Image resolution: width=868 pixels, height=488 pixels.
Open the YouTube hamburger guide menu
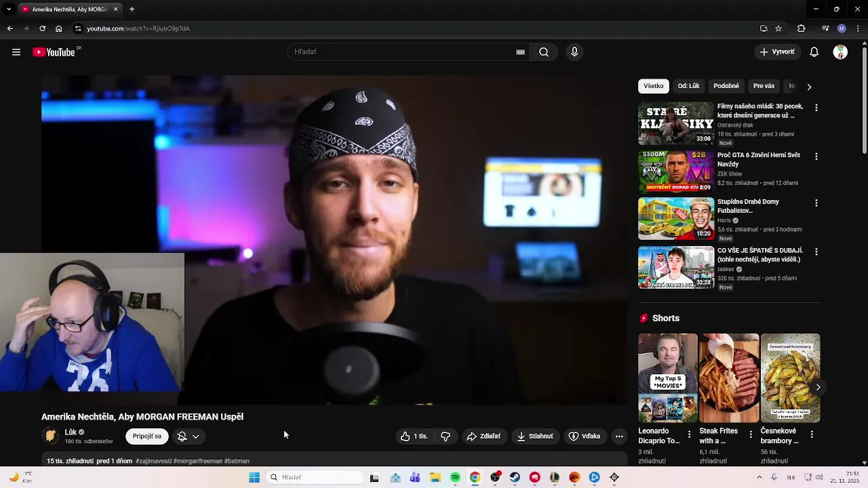coord(16,52)
